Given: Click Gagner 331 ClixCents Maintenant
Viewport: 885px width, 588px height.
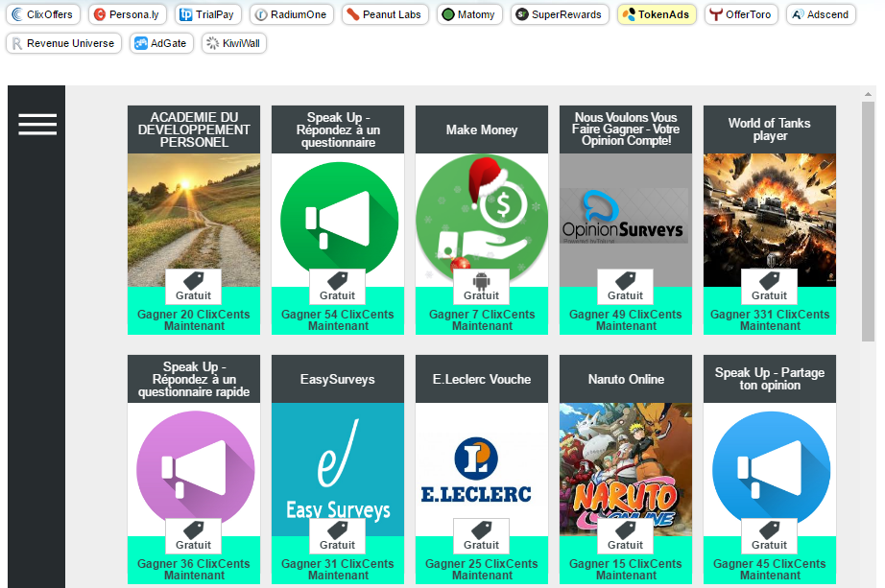Looking at the screenshot, I should click(769, 320).
